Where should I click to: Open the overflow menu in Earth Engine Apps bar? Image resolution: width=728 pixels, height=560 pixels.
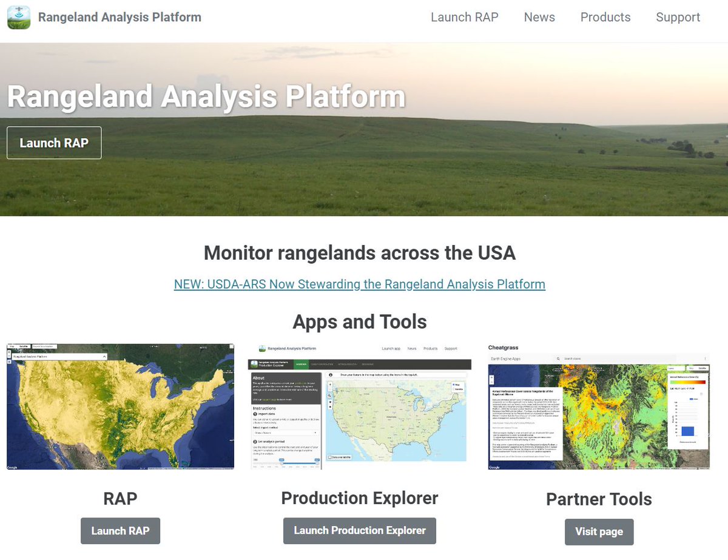click(x=705, y=358)
